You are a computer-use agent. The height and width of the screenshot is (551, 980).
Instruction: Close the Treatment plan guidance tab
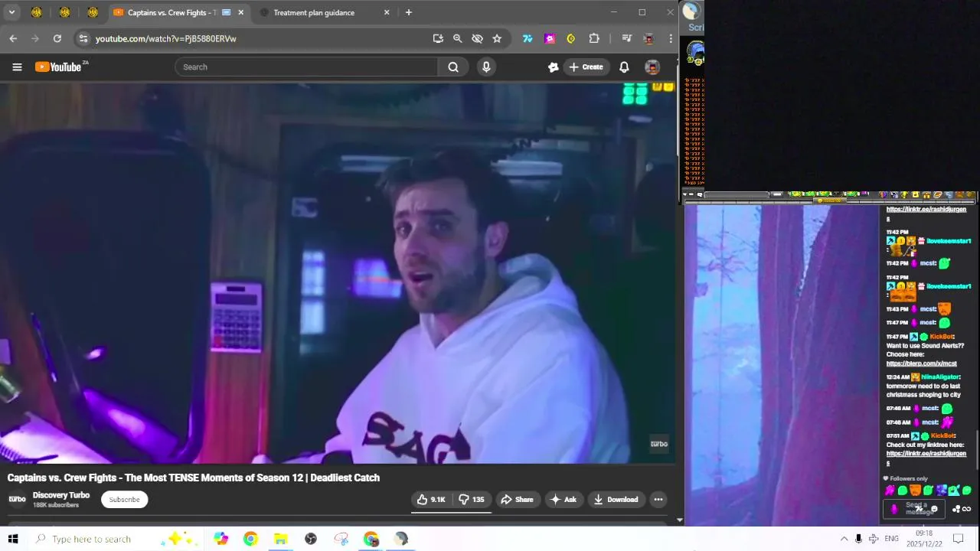[x=387, y=12]
